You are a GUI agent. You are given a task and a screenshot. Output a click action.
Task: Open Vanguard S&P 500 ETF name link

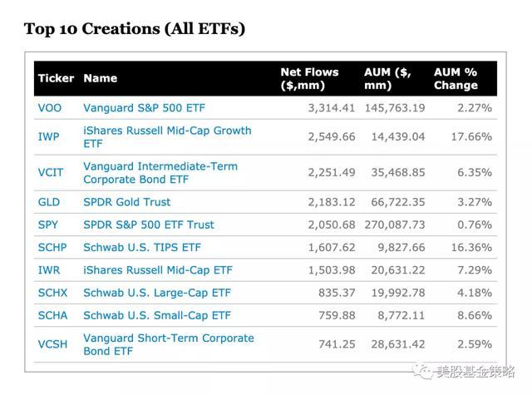click(144, 108)
